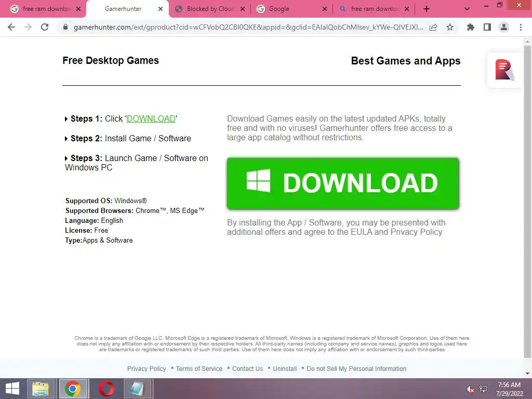Open the Windows Start menu
Screen dimensions: 532x399
pos(12,389)
